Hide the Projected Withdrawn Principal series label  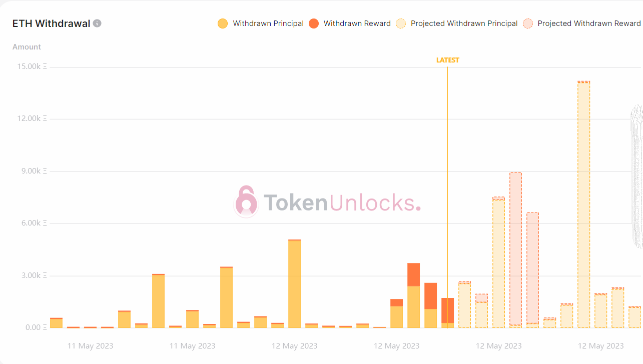464,23
